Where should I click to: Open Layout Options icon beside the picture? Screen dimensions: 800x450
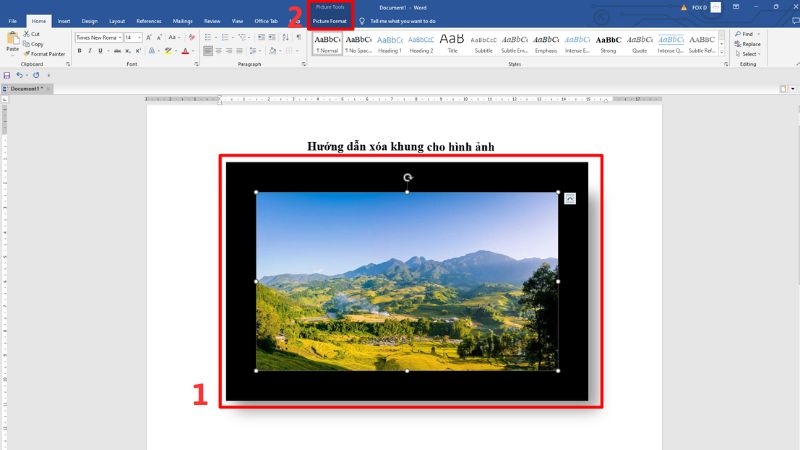click(570, 198)
